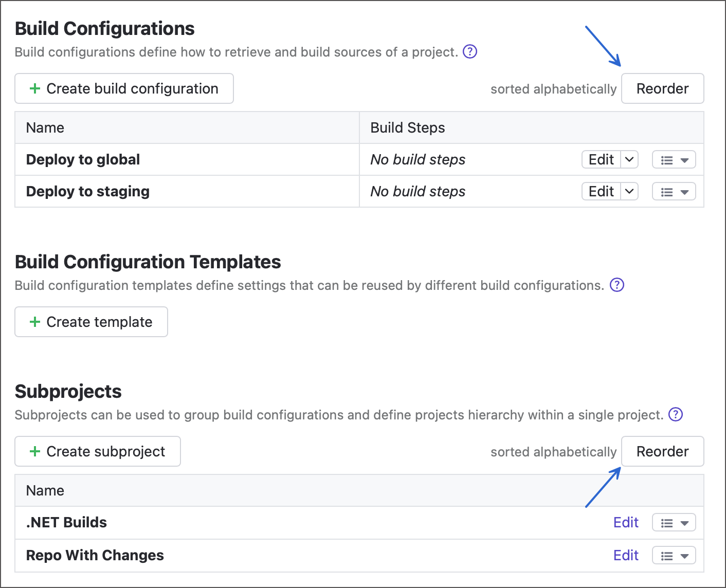
Task: Click the help icon in the Subprojects section
Action: (676, 415)
